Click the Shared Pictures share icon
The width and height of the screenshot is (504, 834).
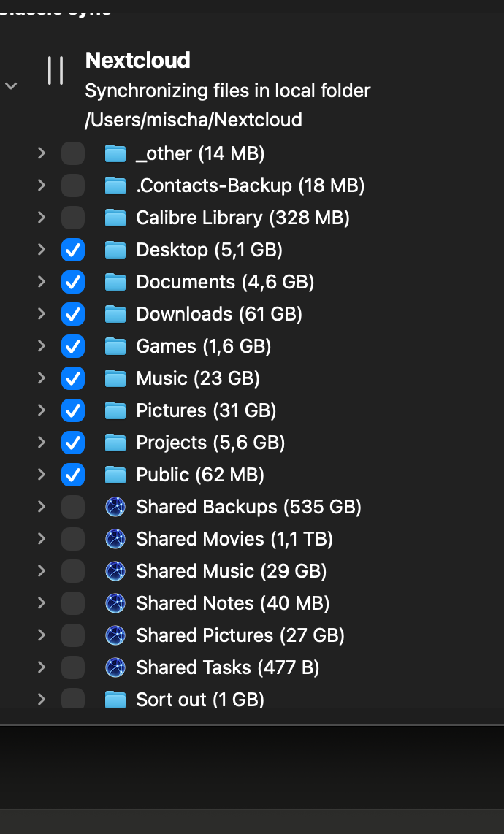tap(115, 635)
